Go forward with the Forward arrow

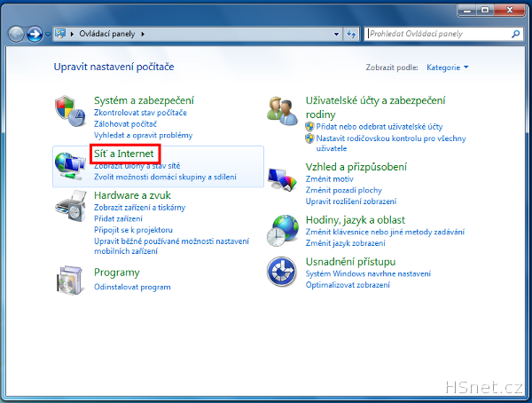[x=35, y=34]
